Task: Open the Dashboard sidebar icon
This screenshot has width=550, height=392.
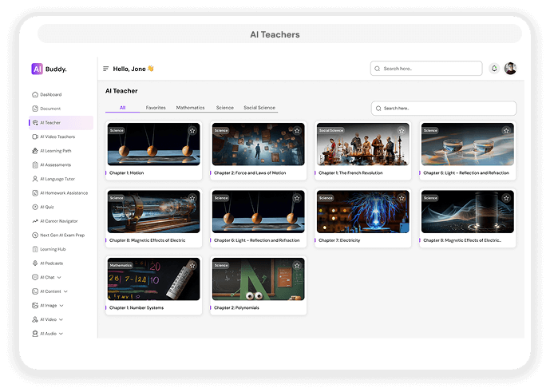Action: [34, 95]
